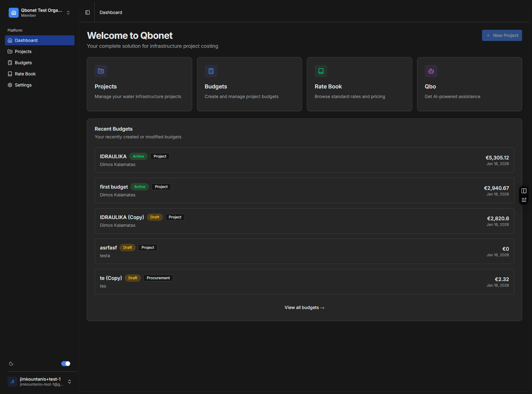Screen dimensions: 532x394
Task: Click the Rate Book card book icon
Action: point(321,71)
